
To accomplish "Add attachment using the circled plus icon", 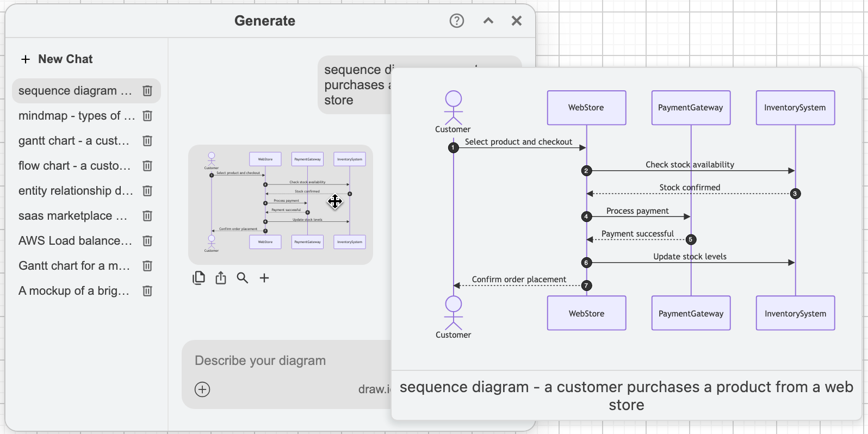I will [202, 389].
